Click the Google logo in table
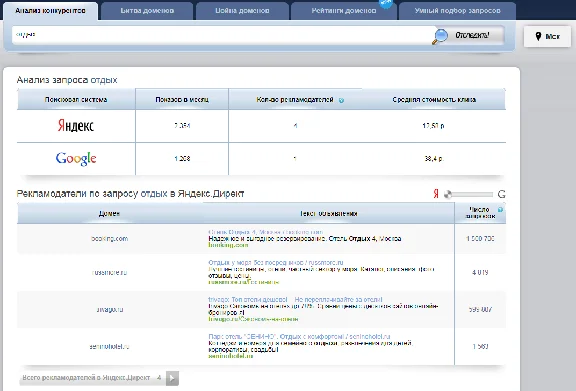Screen dimensions: 576x391 76,159
